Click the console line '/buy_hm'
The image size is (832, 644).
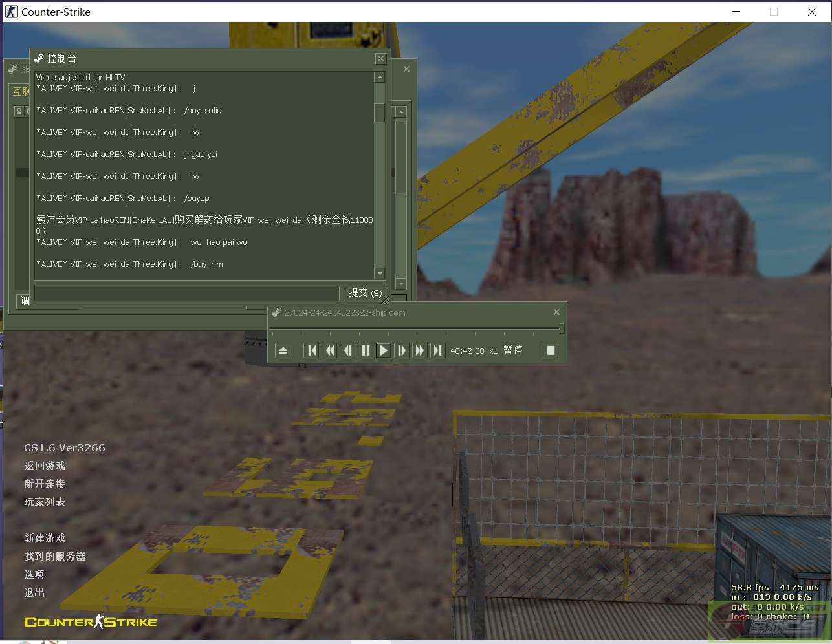click(x=206, y=264)
